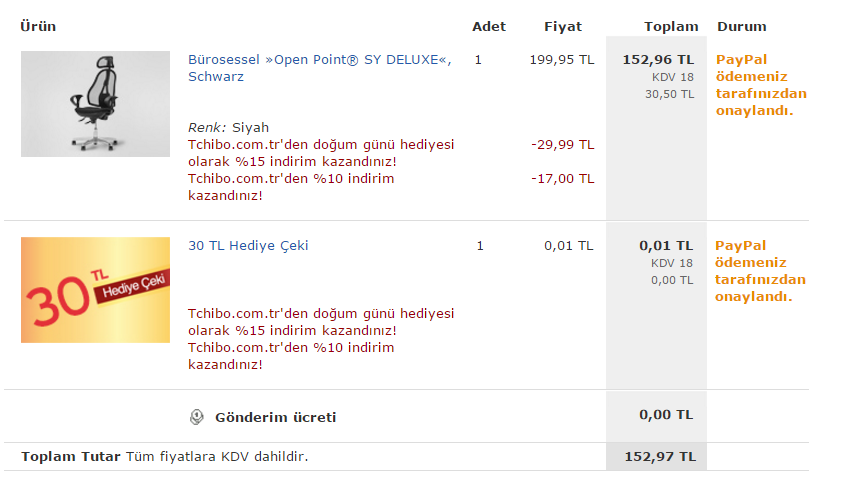
Task: Click the chair's %15 birthday discount text
Action: pyautogui.click(x=321, y=153)
